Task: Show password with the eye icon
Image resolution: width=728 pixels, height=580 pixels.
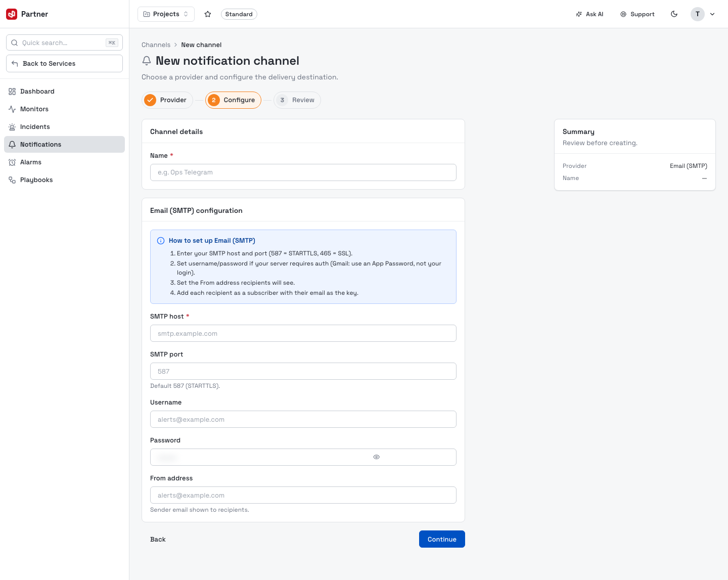Action: pos(376,457)
